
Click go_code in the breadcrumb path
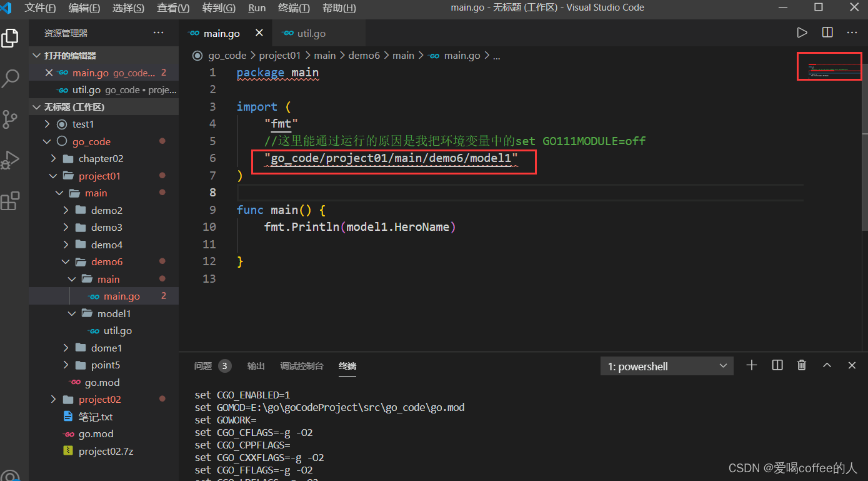click(x=227, y=56)
